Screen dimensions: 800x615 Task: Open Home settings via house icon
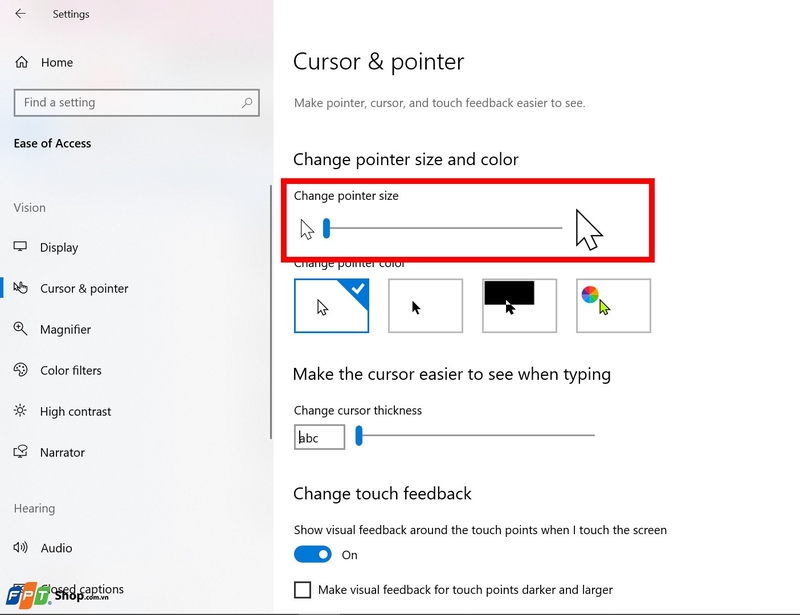[21, 62]
